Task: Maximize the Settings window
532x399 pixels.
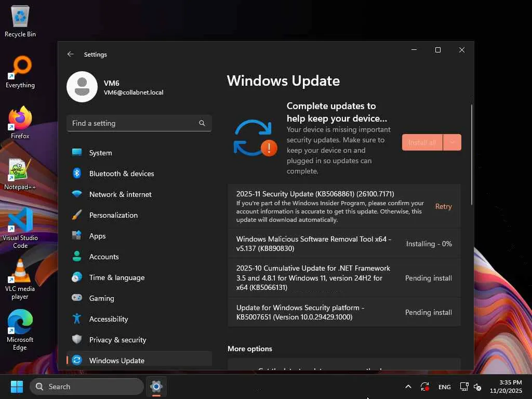Action: tap(438, 50)
